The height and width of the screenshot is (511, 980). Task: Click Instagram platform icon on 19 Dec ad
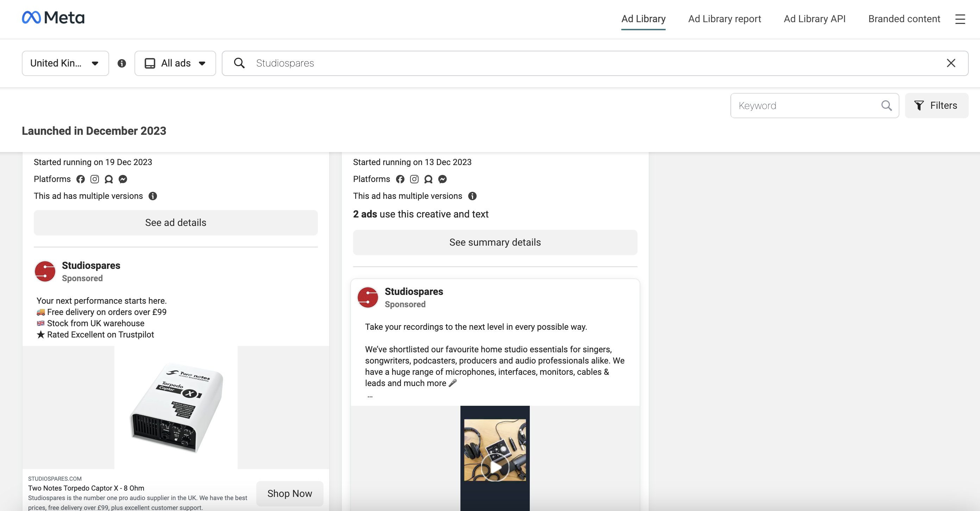pyautogui.click(x=95, y=179)
